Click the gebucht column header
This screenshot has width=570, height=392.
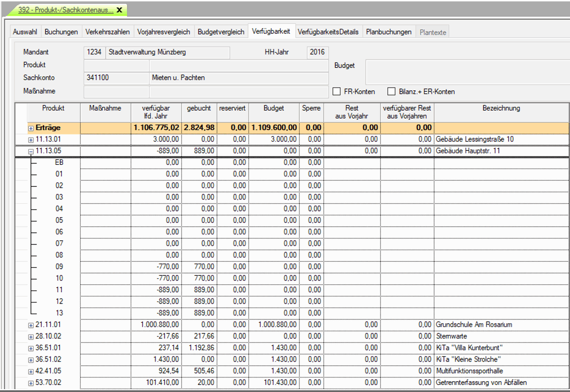[199, 108]
